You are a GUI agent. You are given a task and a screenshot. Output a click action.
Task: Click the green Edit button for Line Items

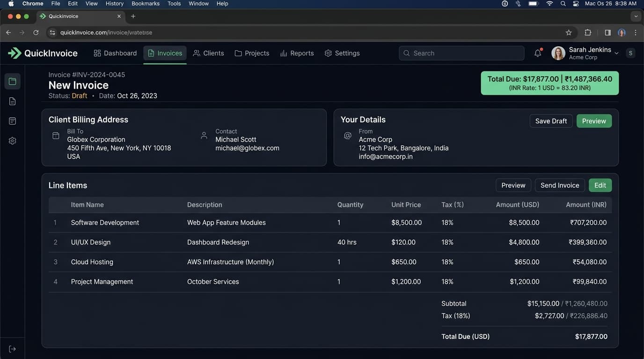(x=600, y=186)
